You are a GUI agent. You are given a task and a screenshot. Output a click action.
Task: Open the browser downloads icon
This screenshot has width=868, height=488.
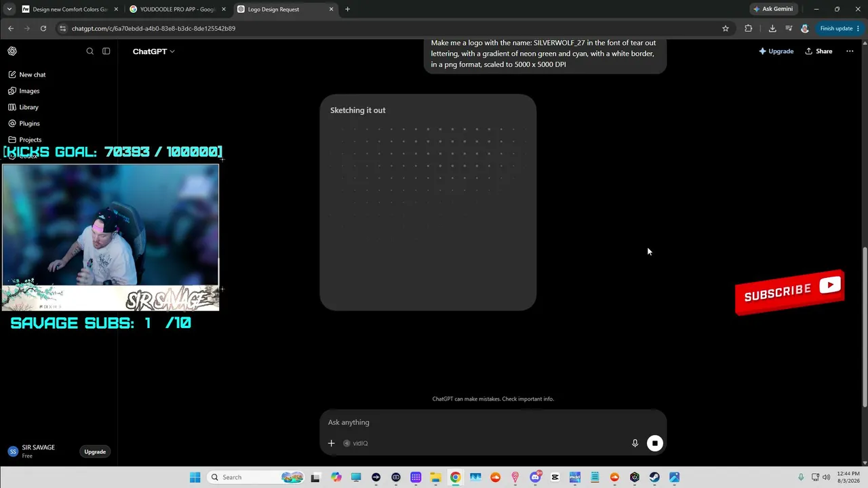coord(772,28)
